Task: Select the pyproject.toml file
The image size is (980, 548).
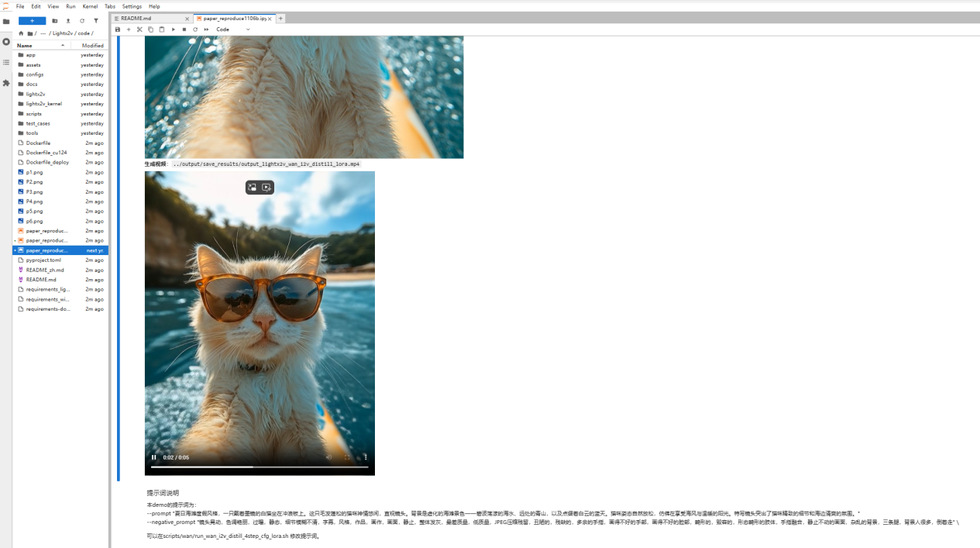Action: pos(60,260)
